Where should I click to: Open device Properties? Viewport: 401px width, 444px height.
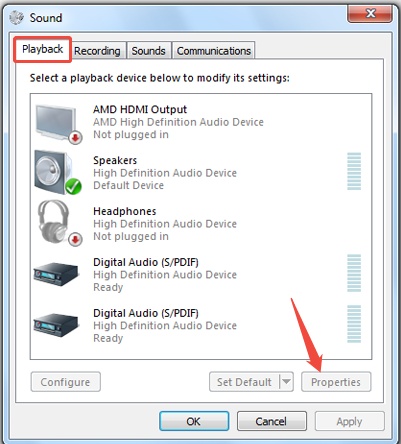pos(336,382)
